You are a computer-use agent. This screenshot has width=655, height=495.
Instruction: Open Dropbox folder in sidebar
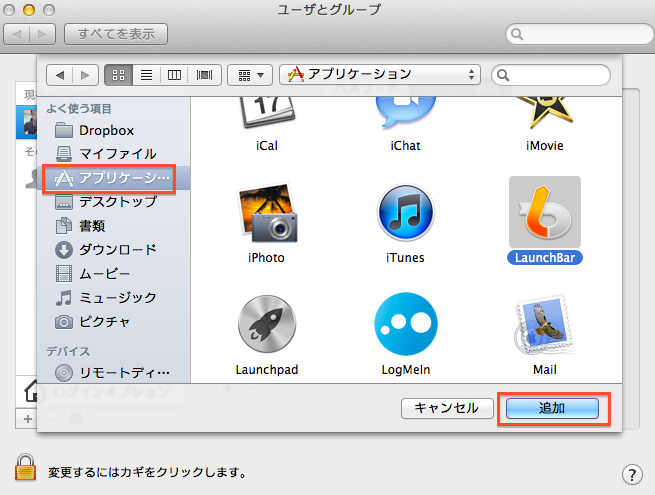pyautogui.click(x=114, y=130)
